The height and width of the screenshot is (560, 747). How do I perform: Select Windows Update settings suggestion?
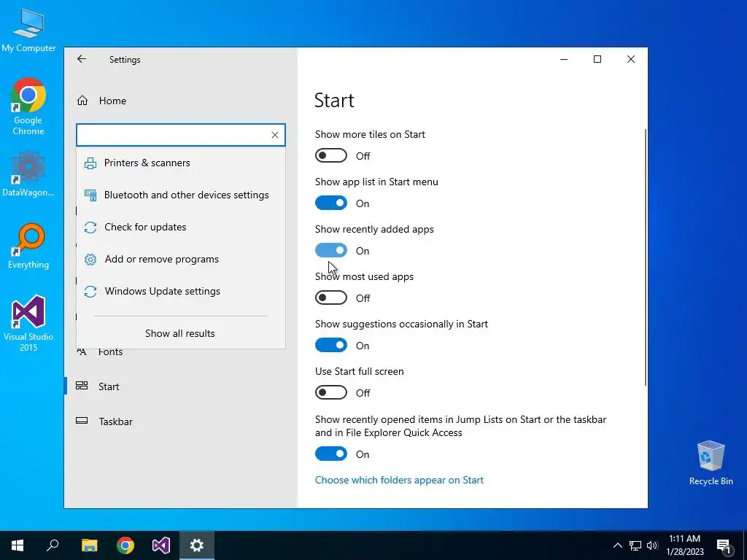point(181,292)
